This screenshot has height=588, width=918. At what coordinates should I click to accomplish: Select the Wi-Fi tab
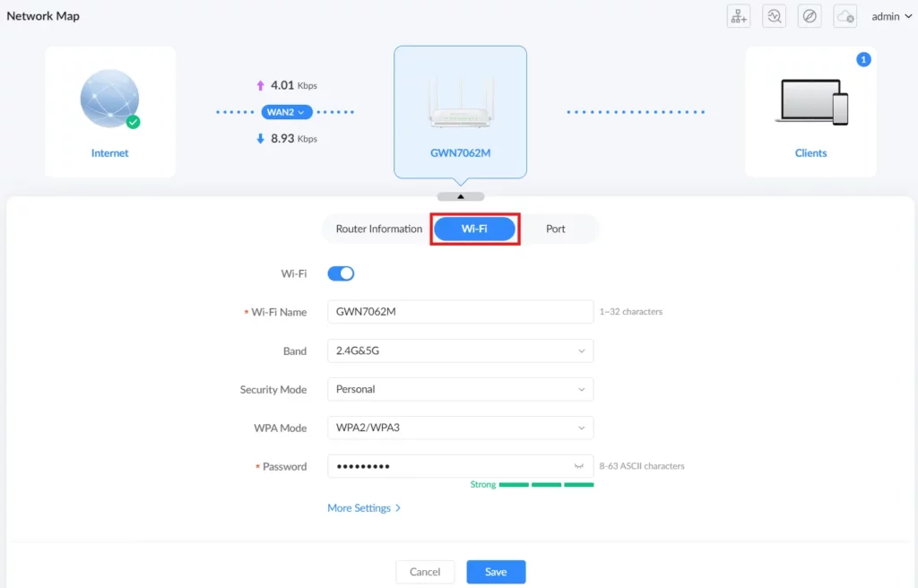tap(475, 229)
